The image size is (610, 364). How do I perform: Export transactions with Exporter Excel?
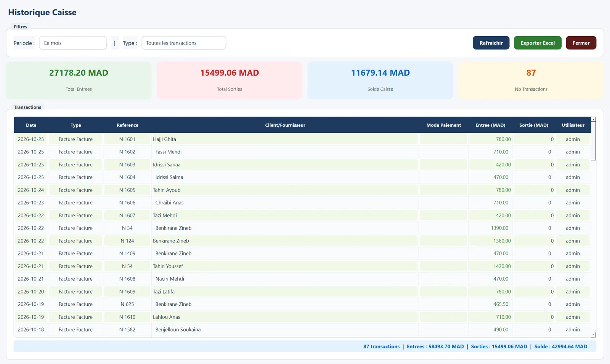(x=538, y=43)
